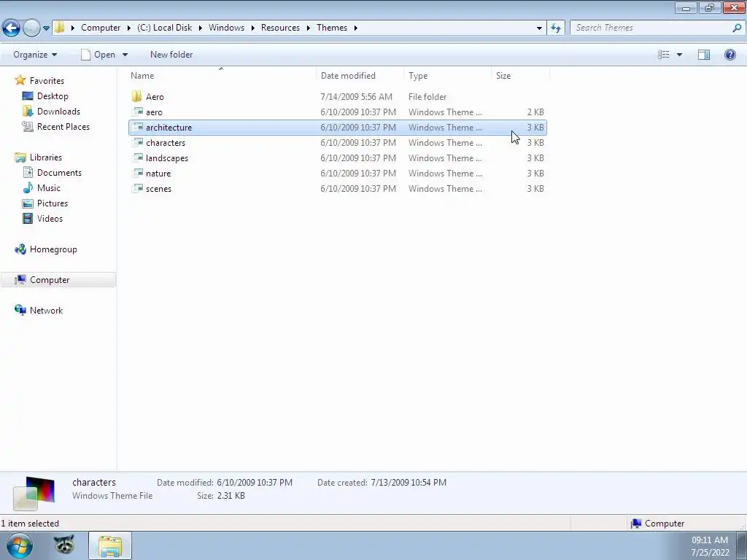The height and width of the screenshot is (560, 747).
Task: Click the Resources breadcrumb
Action: 280,28
